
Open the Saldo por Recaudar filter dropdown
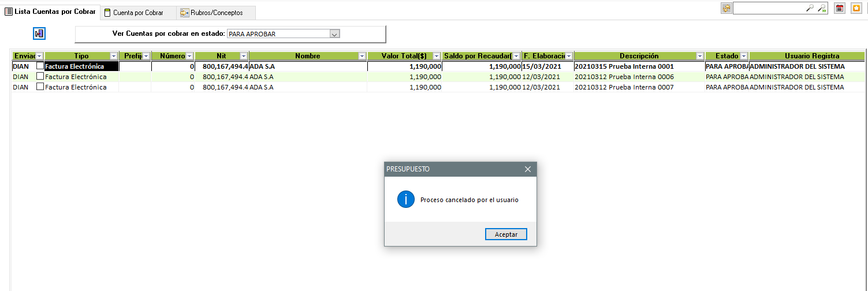517,56
